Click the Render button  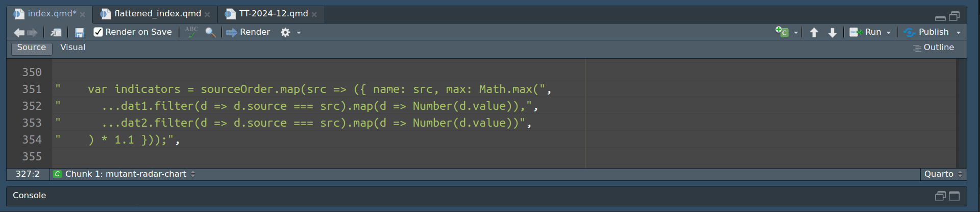(249, 32)
